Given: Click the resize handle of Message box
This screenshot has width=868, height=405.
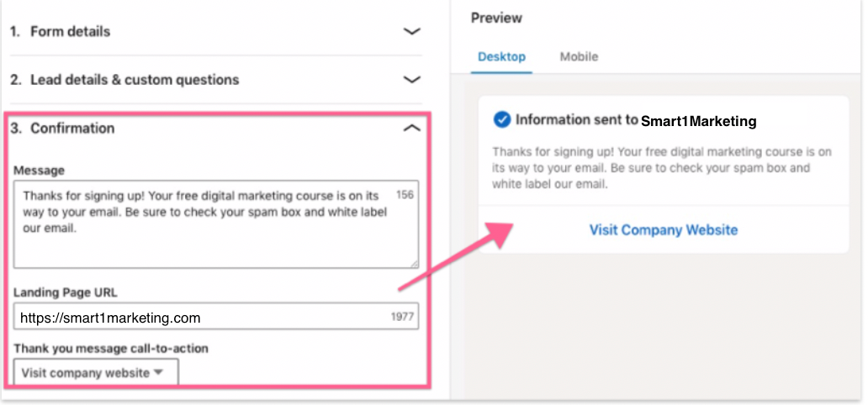Looking at the screenshot, I should (413, 263).
